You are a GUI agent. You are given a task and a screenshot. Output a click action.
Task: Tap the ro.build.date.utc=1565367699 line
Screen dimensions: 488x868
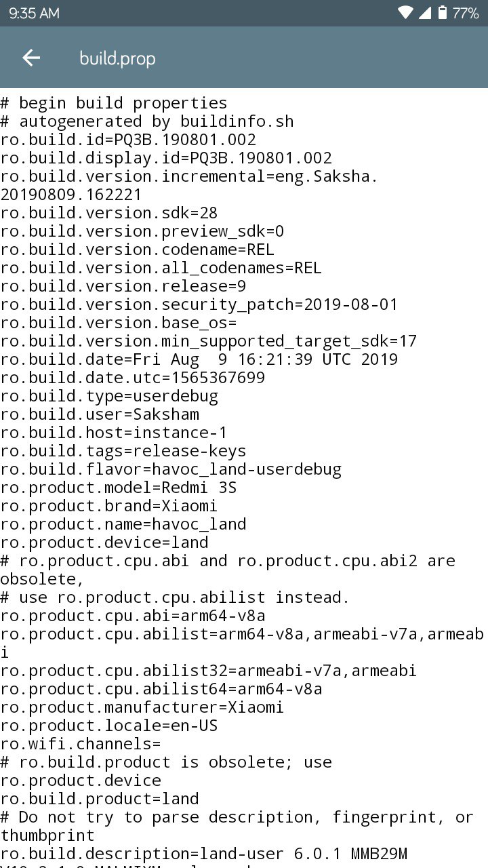click(133, 378)
